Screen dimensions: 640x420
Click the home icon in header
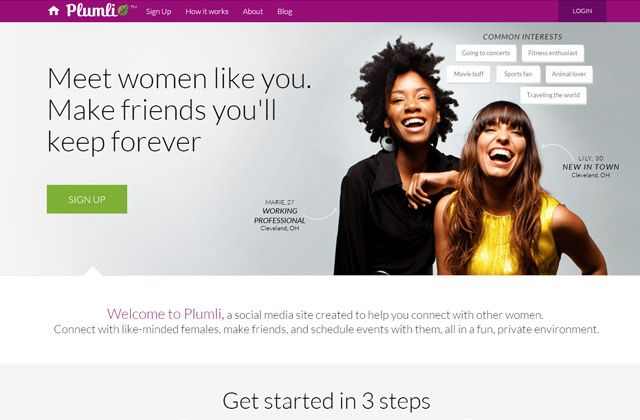point(53,11)
